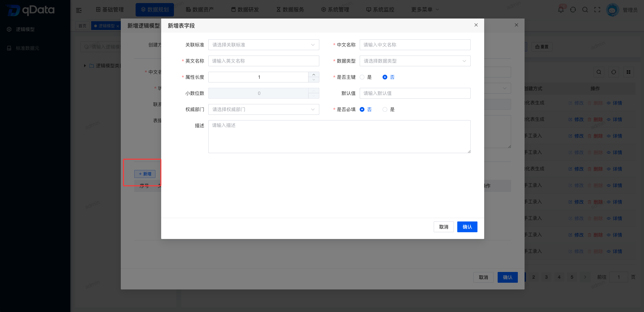Open the 权威部门 dropdown
The image size is (644, 312).
point(264,109)
